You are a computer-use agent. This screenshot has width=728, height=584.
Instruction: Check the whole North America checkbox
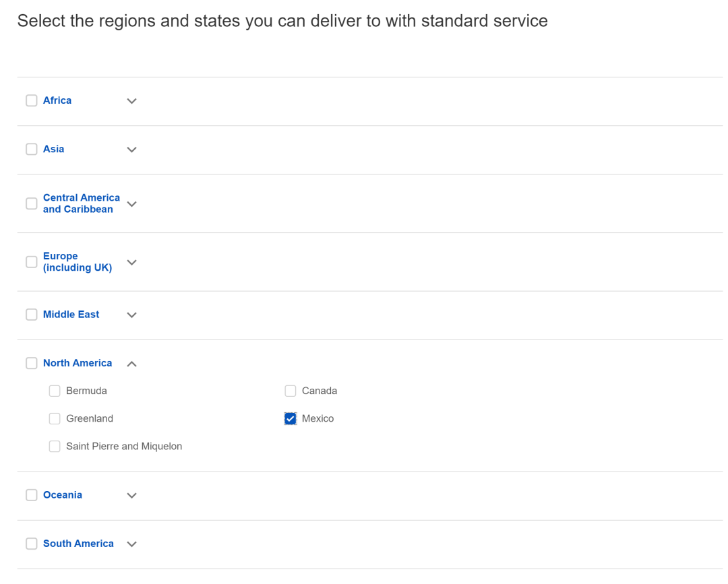32,363
